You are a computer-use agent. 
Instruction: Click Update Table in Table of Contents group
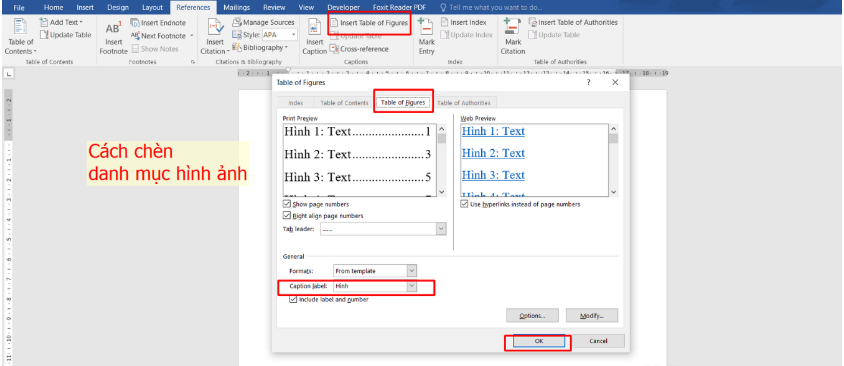click(65, 35)
